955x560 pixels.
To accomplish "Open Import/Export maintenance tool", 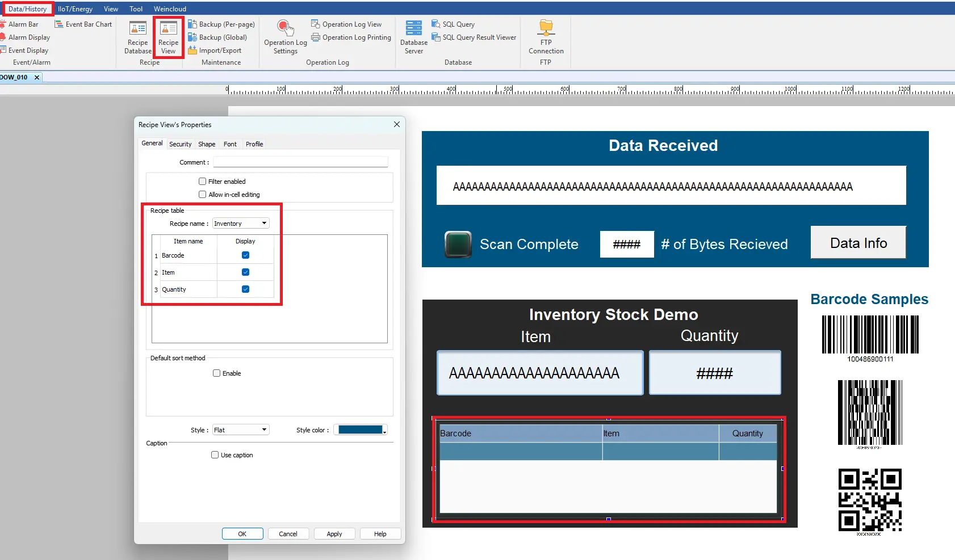I will pos(219,50).
